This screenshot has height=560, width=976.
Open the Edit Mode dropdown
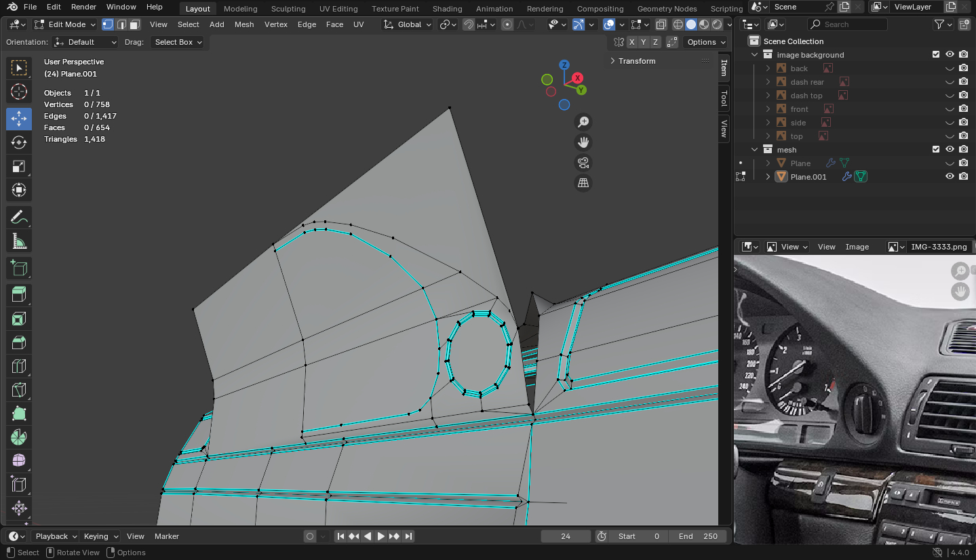pyautogui.click(x=64, y=24)
